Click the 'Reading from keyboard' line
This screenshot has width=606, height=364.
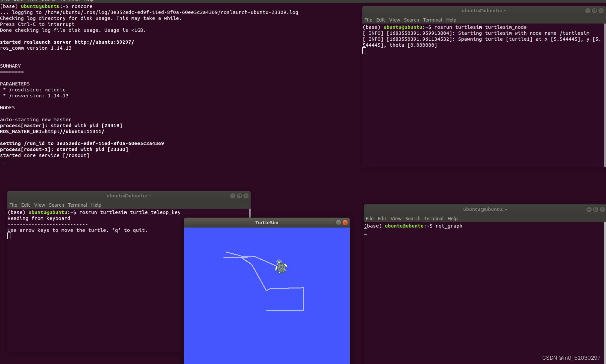[x=39, y=218]
